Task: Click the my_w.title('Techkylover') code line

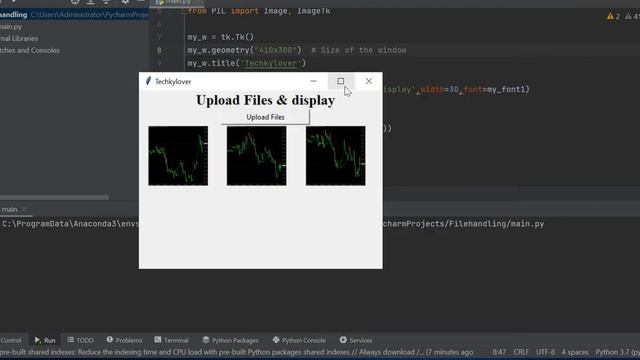Action: (247, 63)
